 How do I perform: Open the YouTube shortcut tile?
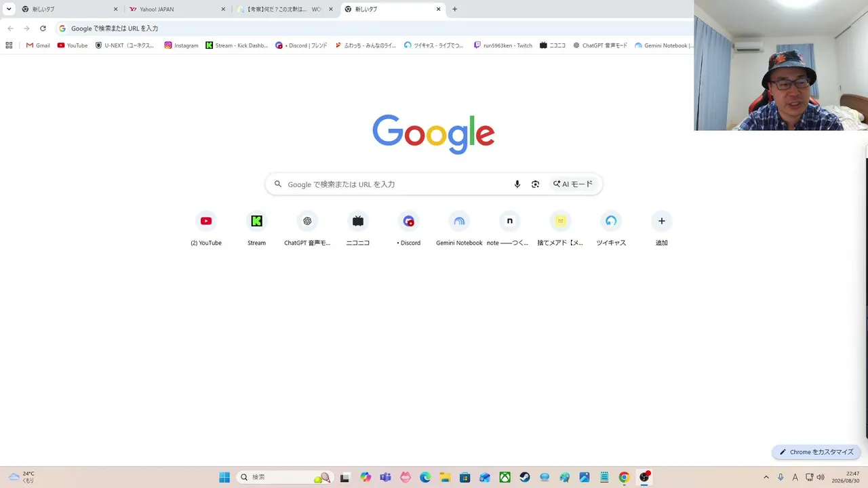point(206,229)
